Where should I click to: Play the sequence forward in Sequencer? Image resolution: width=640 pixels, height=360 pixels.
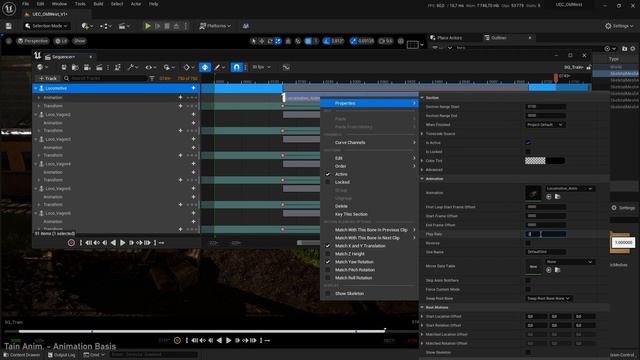pos(122,243)
